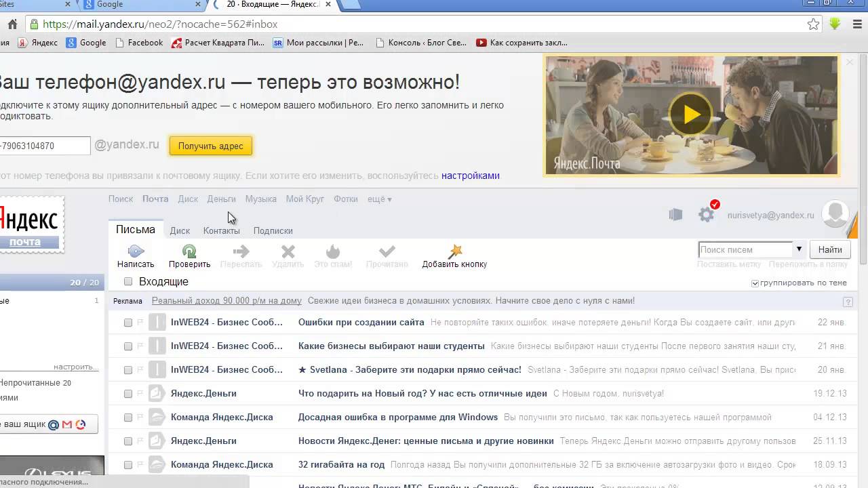Click the page vertical scrollbar

(863, 159)
